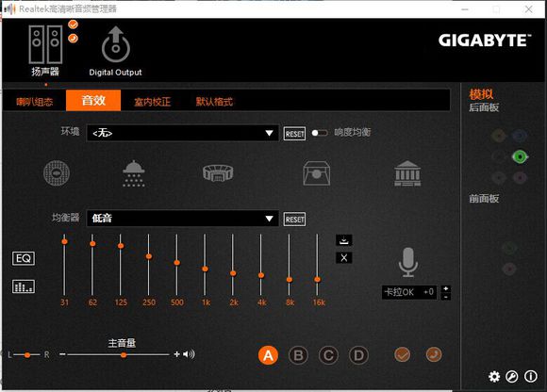Select the 扬声器 speakers device icon
Image resolution: width=547 pixels, height=392 pixels.
45,44
